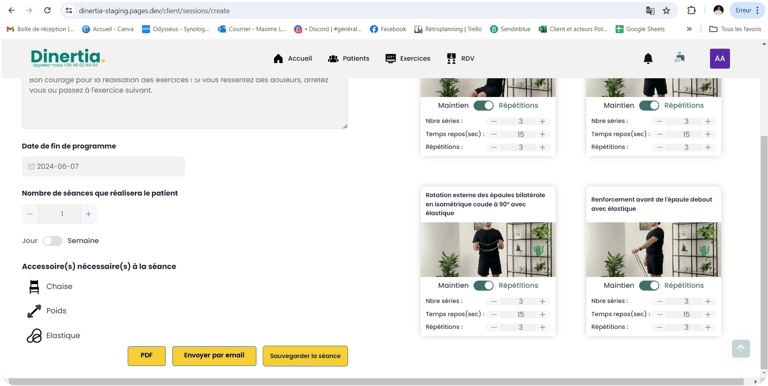
Task: Toggle the Jour/Semaine switch
Action: coord(52,241)
